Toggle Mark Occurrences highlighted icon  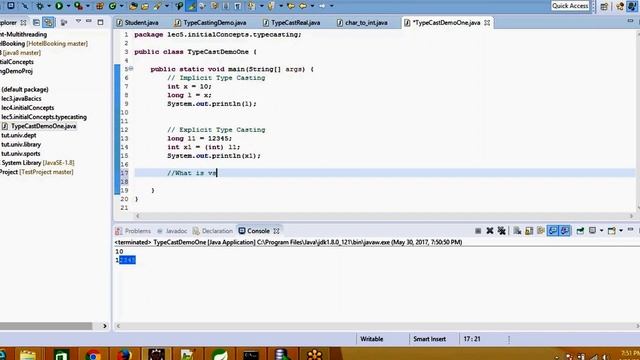click(191, 6)
